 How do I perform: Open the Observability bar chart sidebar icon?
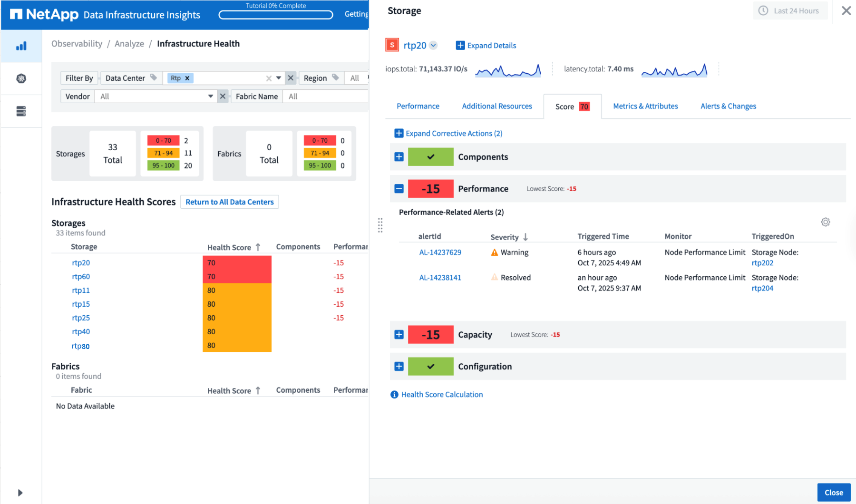coord(21,46)
